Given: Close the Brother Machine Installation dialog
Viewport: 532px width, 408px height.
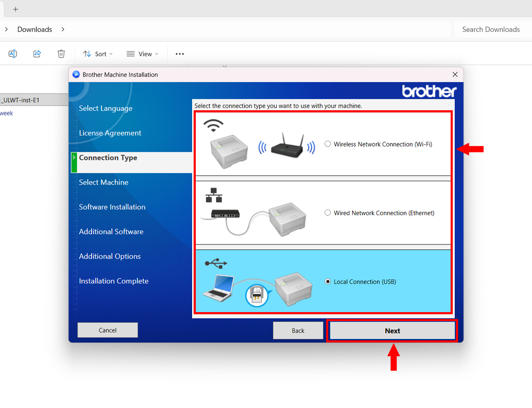Looking at the screenshot, I should pyautogui.click(x=455, y=75).
